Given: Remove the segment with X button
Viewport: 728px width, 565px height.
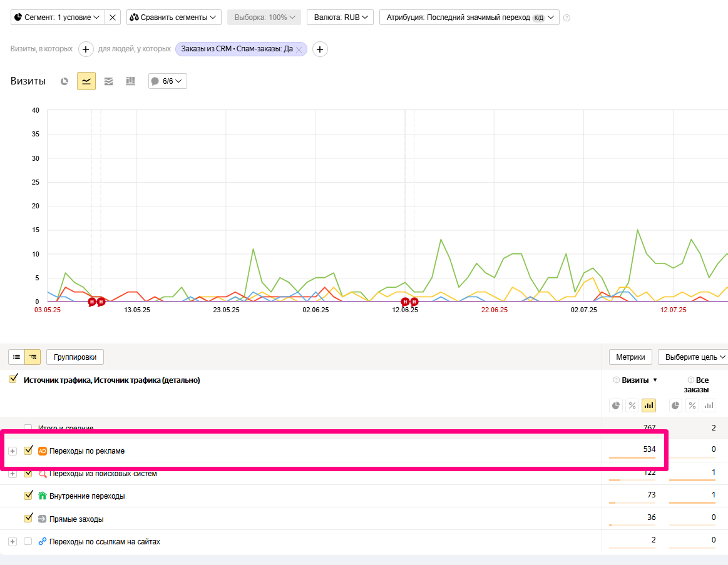Looking at the screenshot, I should coord(113,18).
